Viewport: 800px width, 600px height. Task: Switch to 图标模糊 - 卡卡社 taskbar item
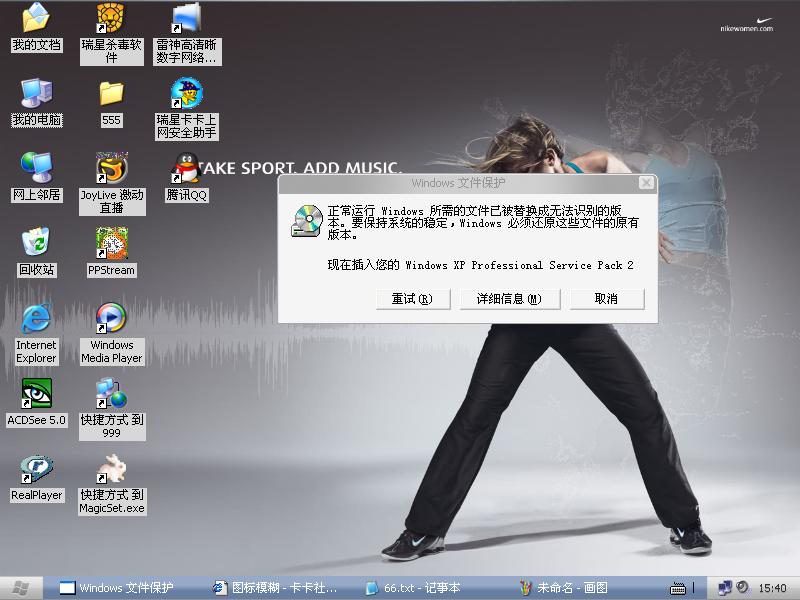(x=278, y=588)
